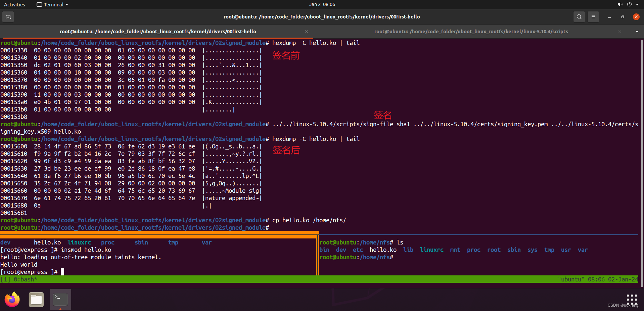Click the tmux status text "ubuntu" 08:06 02-Jan-24
The image size is (644, 311).
[x=598, y=279]
